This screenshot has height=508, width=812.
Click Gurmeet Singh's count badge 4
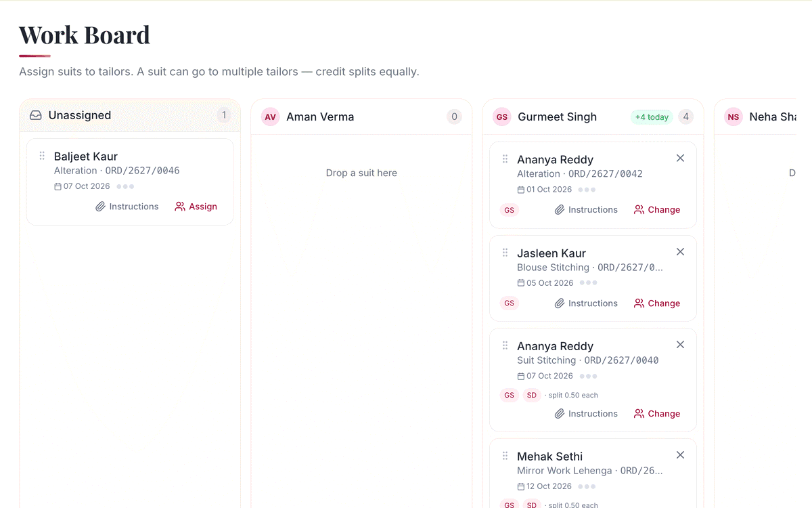[x=685, y=117]
